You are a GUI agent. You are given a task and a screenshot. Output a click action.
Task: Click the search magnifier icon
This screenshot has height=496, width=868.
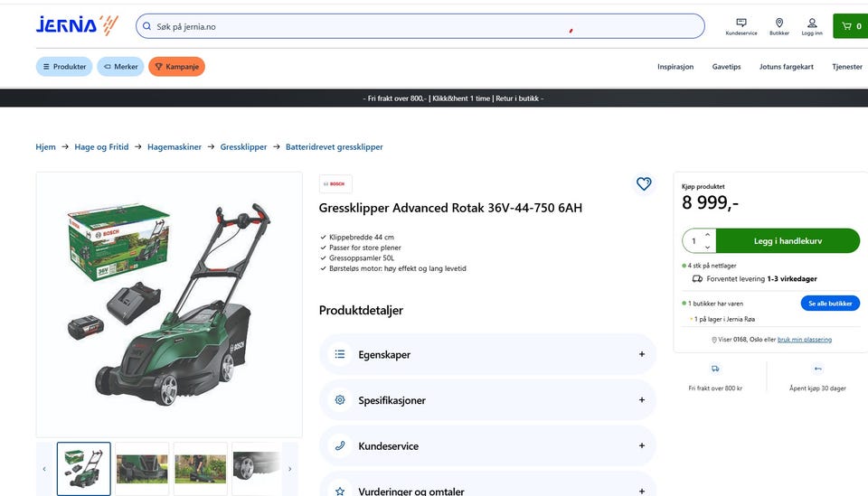point(146,26)
